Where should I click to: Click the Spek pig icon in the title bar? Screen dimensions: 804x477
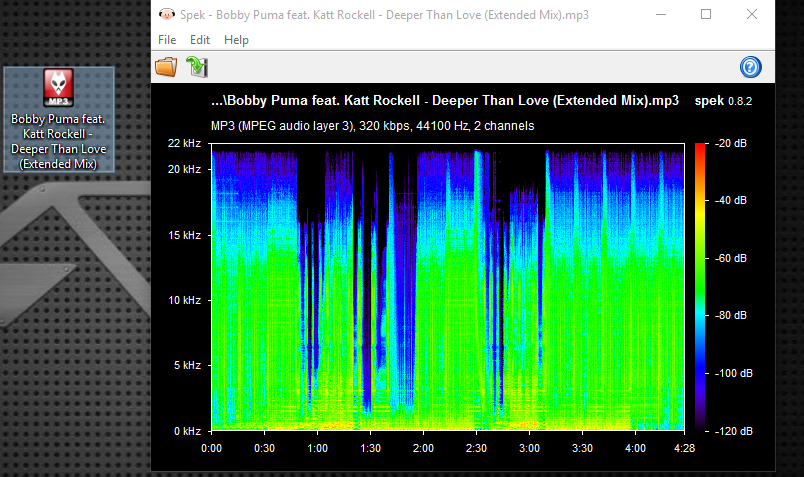tap(167, 14)
